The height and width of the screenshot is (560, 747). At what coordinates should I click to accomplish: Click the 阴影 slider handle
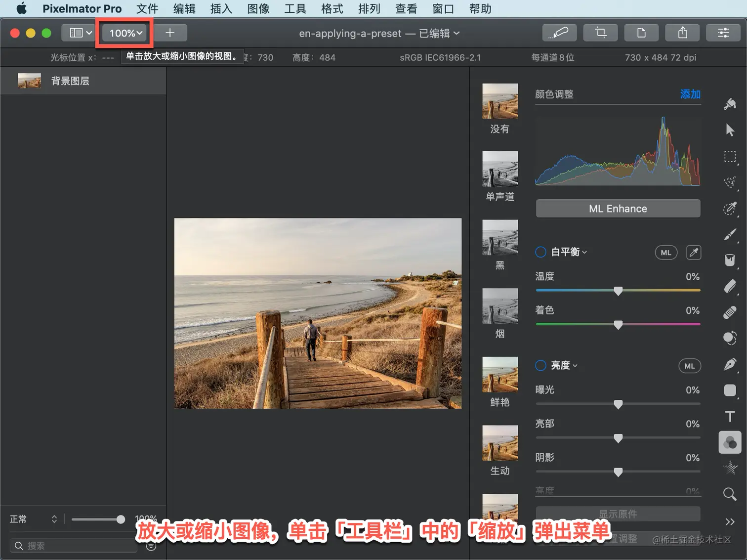click(618, 472)
